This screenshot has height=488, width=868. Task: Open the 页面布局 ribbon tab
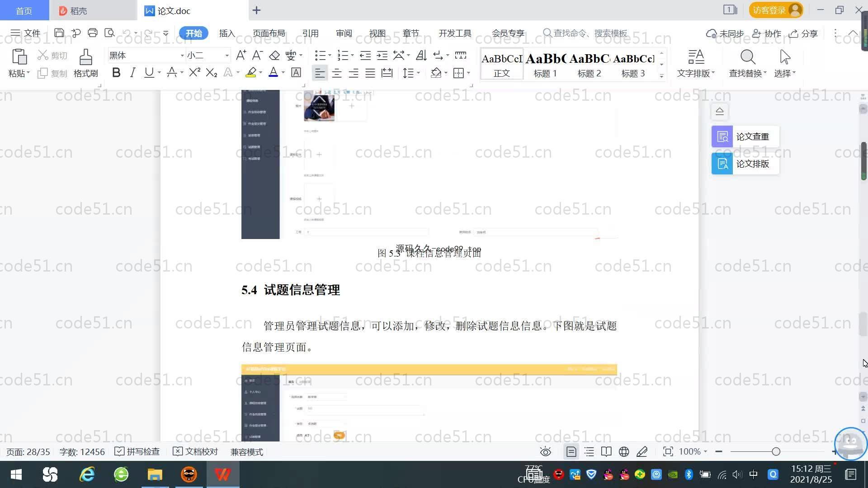pyautogui.click(x=269, y=33)
